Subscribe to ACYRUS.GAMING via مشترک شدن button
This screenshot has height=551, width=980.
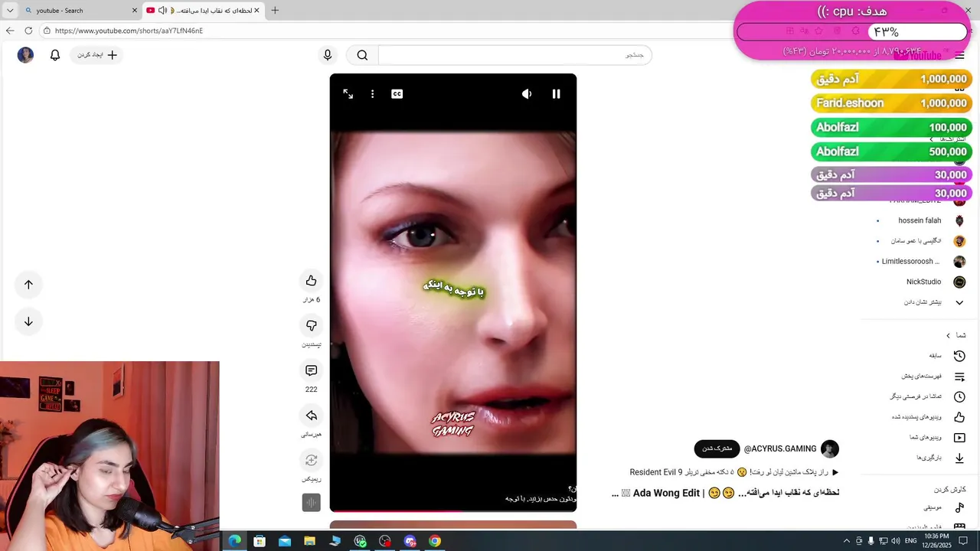pyautogui.click(x=717, y=448)
